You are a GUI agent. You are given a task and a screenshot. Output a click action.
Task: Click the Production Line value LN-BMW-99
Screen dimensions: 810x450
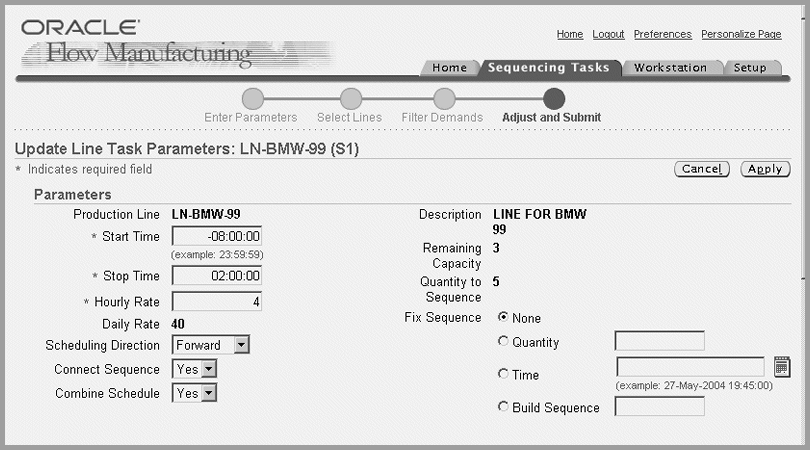point(206,214)
